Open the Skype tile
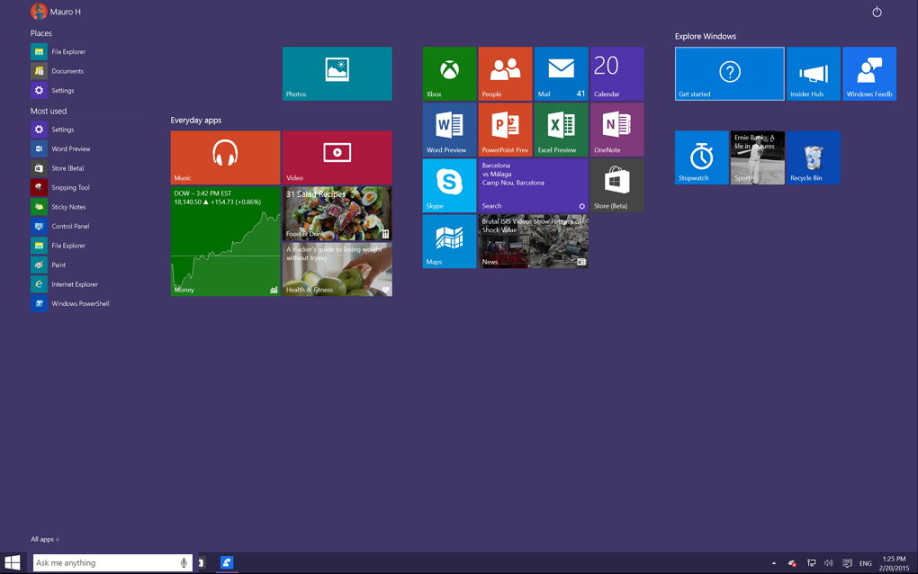The image size is (918, 574). click(x=450, y=186)
